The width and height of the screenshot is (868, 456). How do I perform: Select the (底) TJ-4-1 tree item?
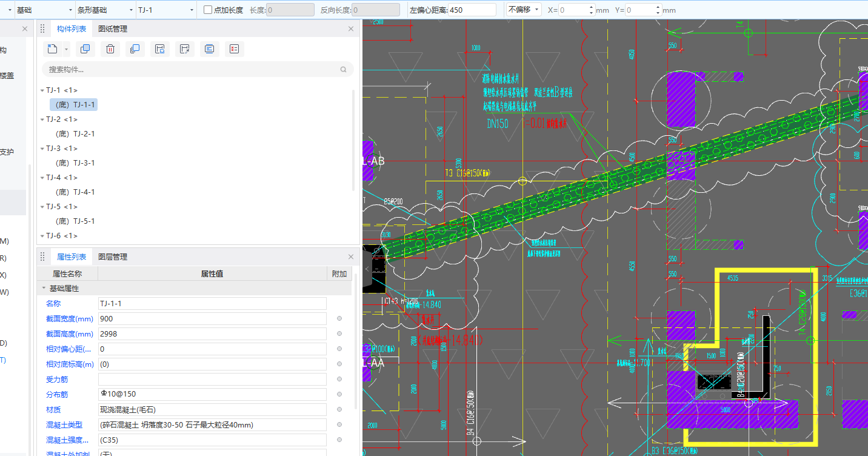coord(75,192)
